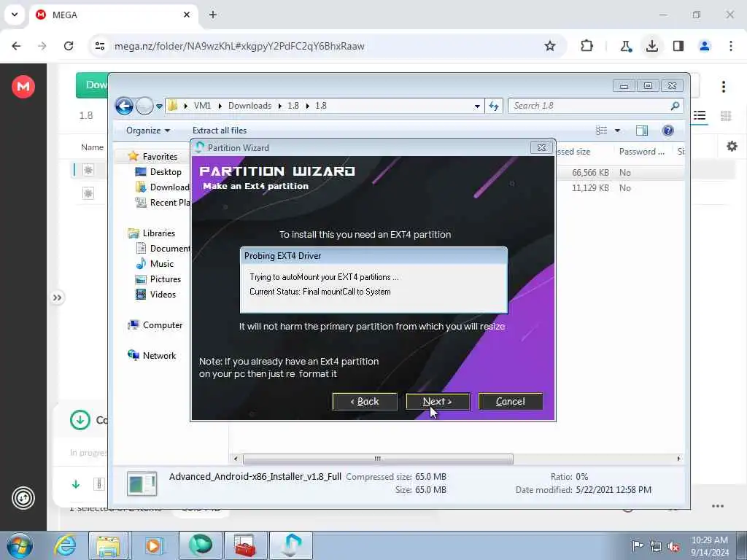This screenshot has height=560, width=747.
Task: Click the Back button in Partition Wizard
Action: point(365,402)
